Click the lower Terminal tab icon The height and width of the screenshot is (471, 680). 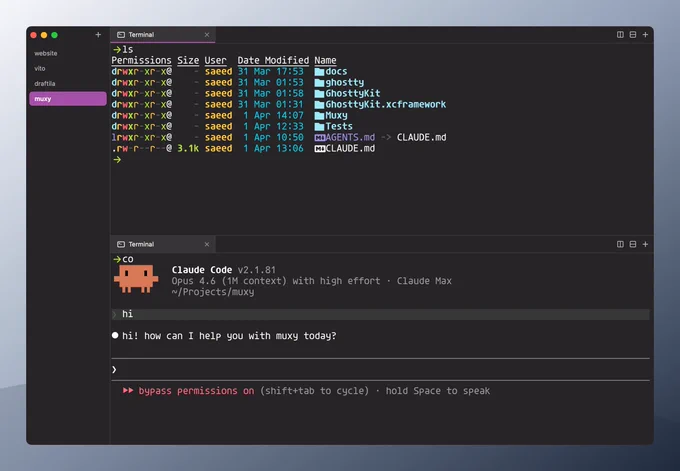tap(121, 244)
